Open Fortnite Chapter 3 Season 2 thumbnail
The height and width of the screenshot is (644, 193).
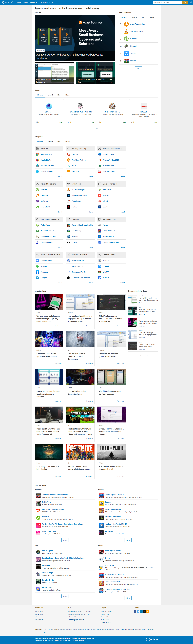pyautogui.click(x=80, y=452)
